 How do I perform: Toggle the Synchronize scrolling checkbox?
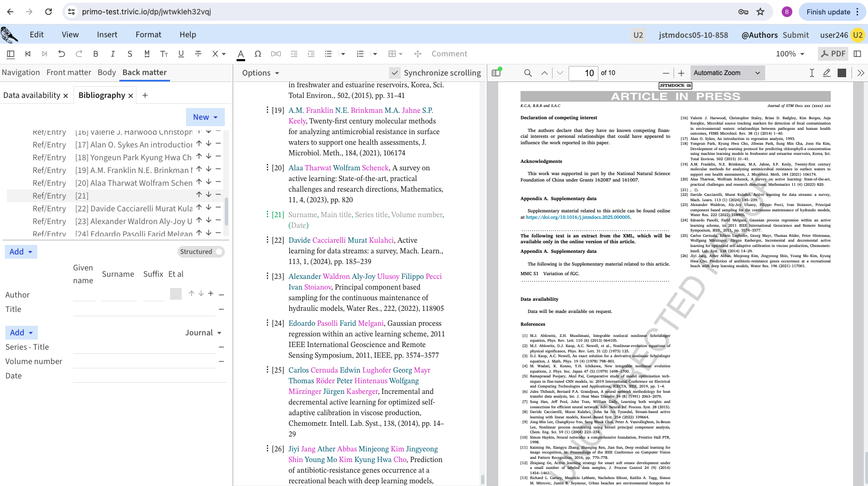tap(395, 73)
